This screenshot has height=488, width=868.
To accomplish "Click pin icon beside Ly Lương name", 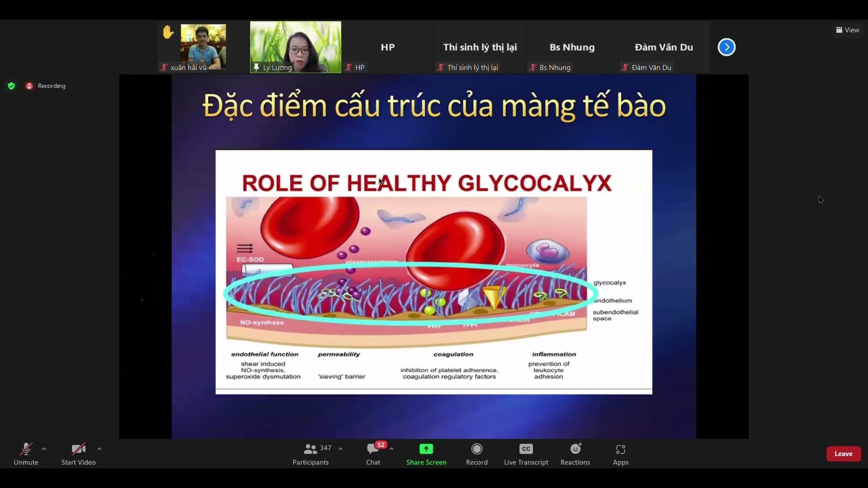I will [x=256, y=67].
